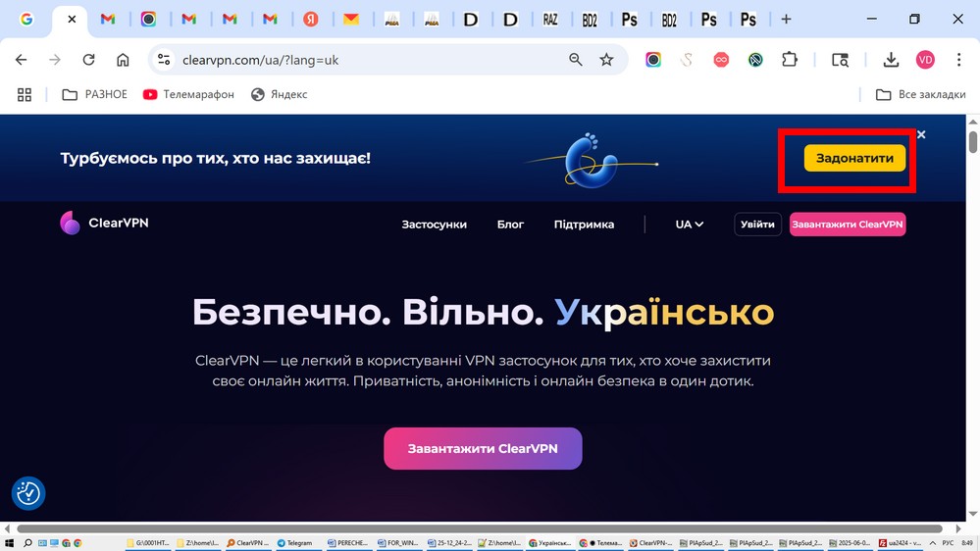Click the Задонатити button
Screen dimensions: 980x551
click(x=854, y=159)
